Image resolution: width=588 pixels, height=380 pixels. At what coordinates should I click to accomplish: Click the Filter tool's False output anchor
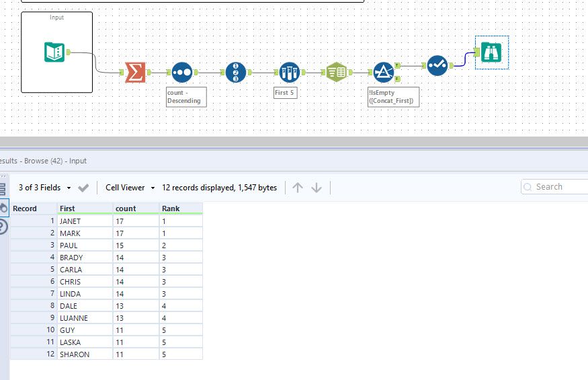point(398,79)
